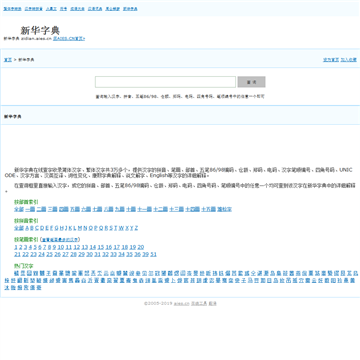Open stroke count 39 link
The width and height of the screenshot is (360, 360).
pyautogui.click(x=145, y=254)
